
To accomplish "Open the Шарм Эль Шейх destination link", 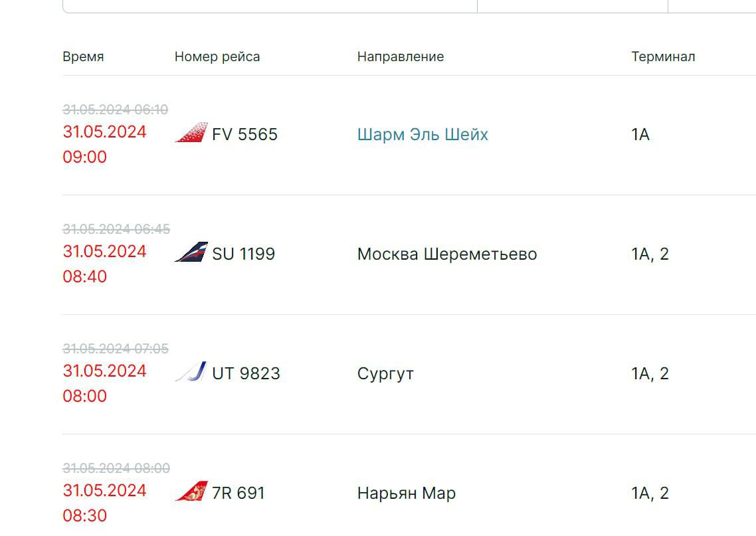I will (x=423, y=135).
